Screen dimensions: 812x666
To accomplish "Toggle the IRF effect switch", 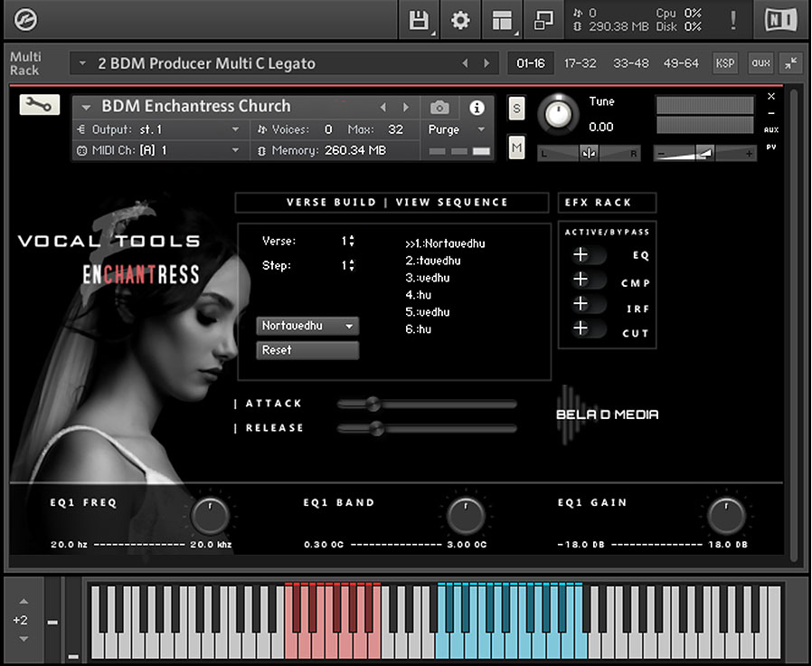I will click(589, 304).
